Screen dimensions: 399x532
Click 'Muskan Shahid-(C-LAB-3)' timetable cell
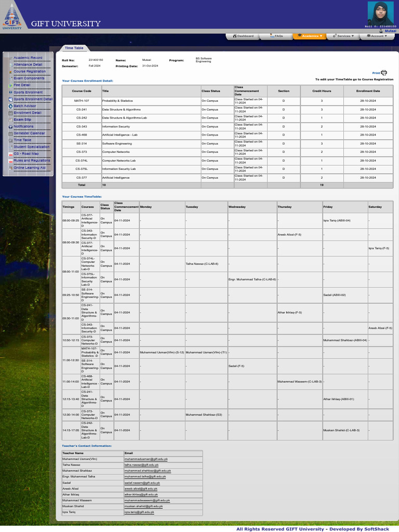[x=345, y=430]
